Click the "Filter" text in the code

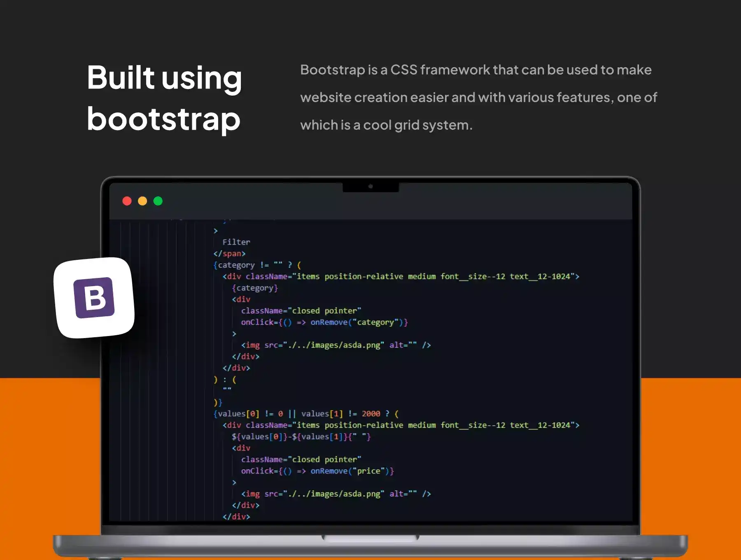pyautogui.click(x=236, y=242)
